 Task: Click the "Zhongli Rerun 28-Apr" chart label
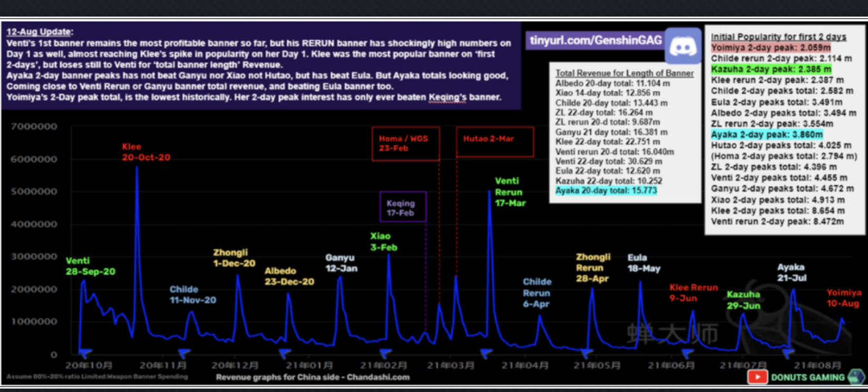click(593, 267)
